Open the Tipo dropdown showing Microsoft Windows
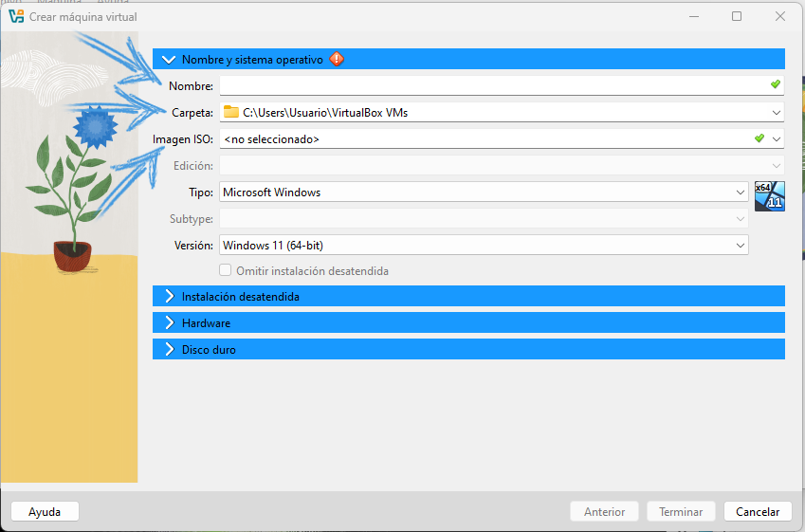805x532 pixels. [x=740, y=193]
